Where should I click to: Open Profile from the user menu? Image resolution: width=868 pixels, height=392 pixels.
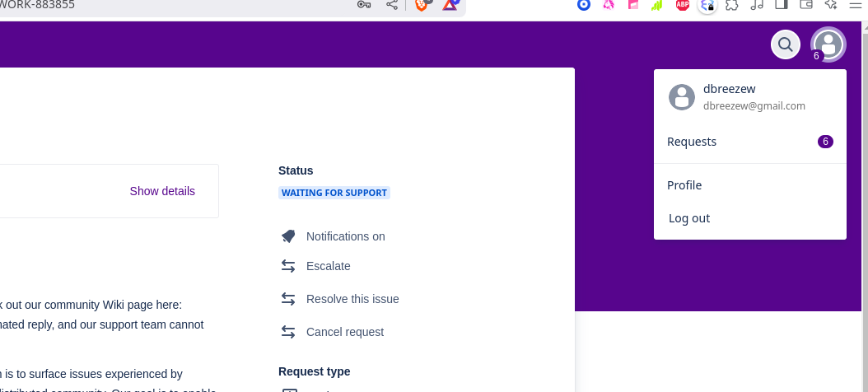pos(750,185)
